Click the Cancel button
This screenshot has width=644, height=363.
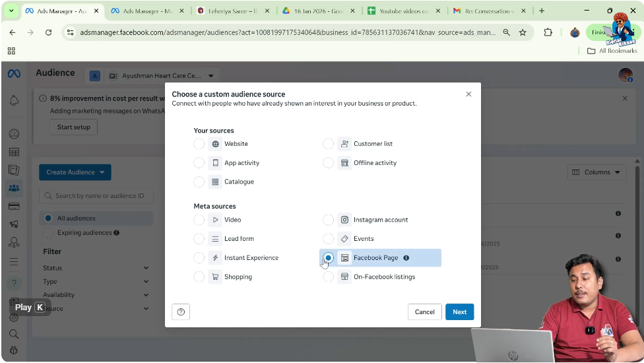(x=425, y=312)
